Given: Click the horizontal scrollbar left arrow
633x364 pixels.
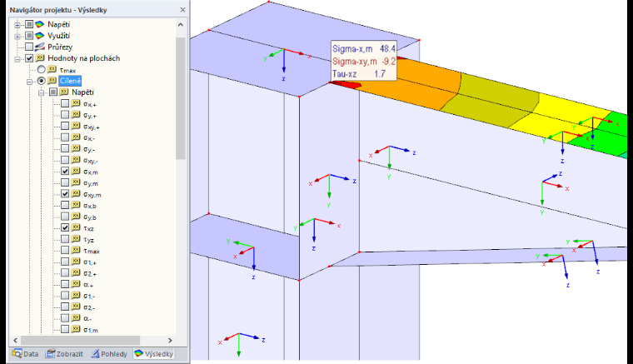Looking at the screenshot, I should coord(15,340).
